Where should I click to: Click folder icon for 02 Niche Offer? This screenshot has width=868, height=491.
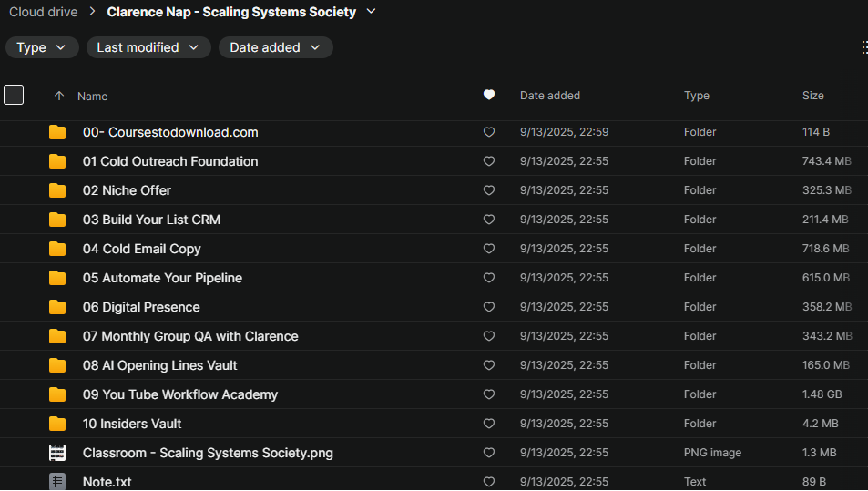[x=57, y=190]
